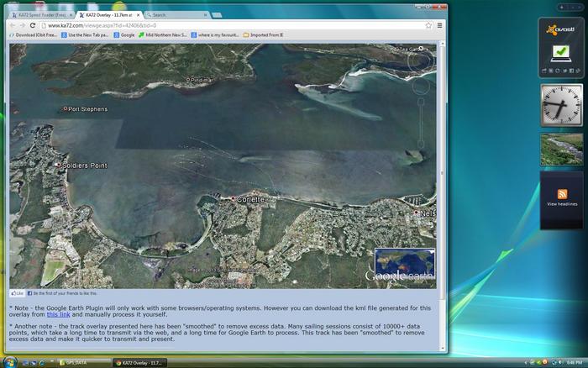Open the RSS View headlines gadget

[x=562, y=199]
